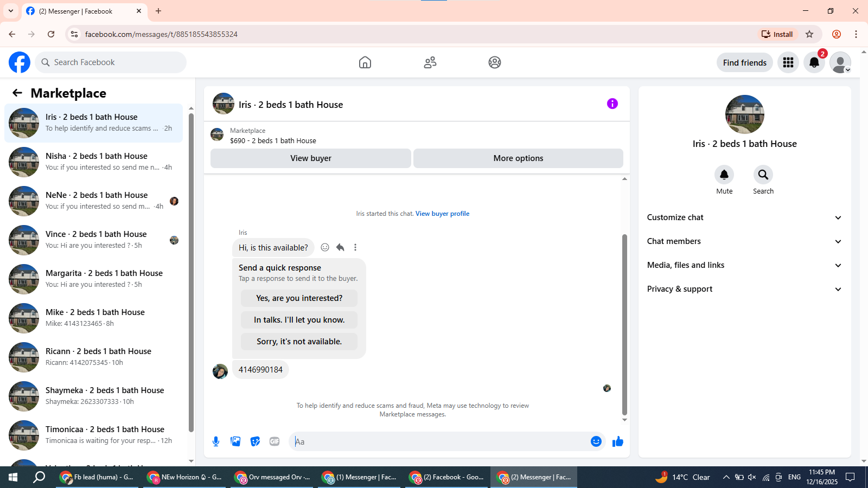Screen dimensions: 868x488
Task: Expand Privacy & support section
Action: (x=745, y=289)
